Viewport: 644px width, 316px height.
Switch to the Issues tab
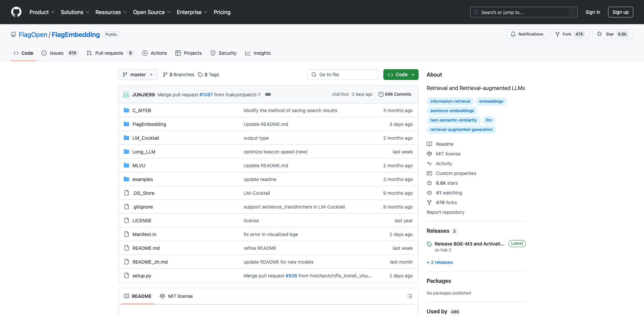pyautogui.click(x=60, y=53)
